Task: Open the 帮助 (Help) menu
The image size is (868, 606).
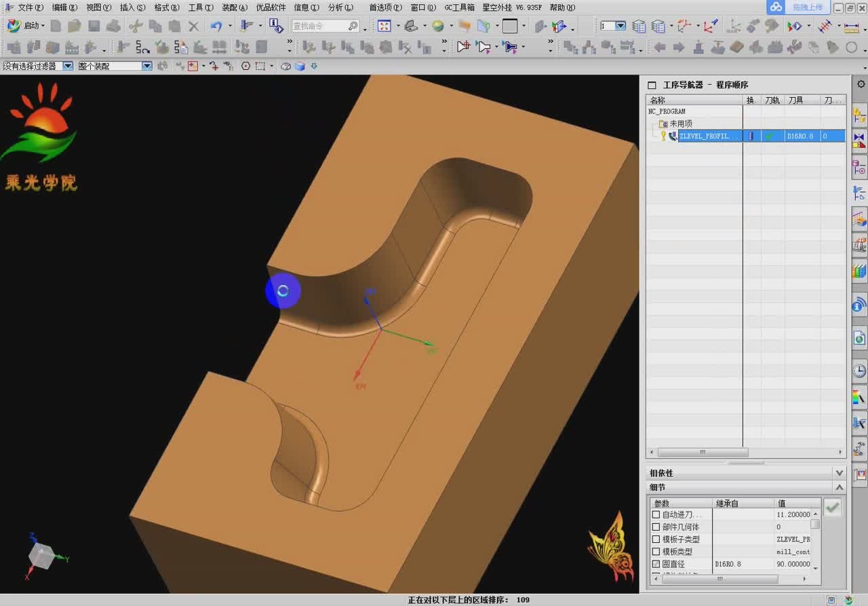Action: coord(562,7)
